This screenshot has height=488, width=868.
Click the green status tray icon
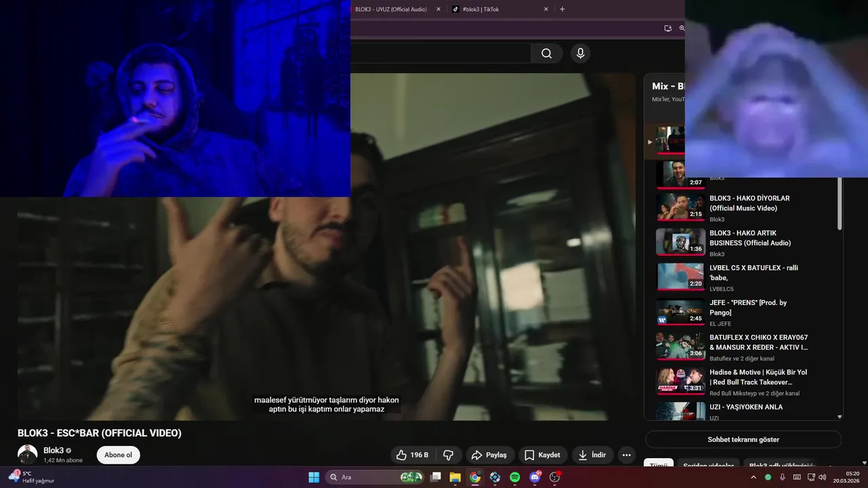768,477
